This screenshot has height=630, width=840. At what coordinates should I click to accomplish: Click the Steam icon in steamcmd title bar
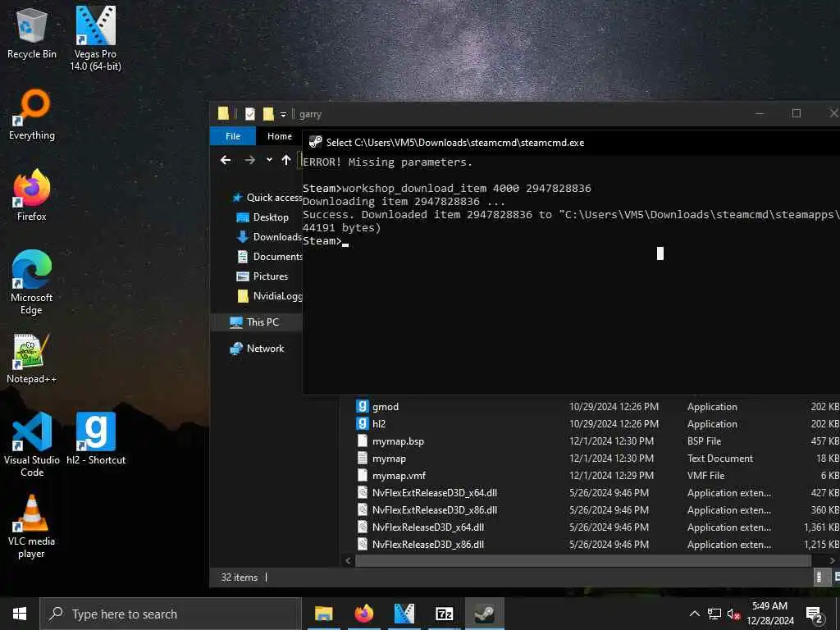(316, 142)
